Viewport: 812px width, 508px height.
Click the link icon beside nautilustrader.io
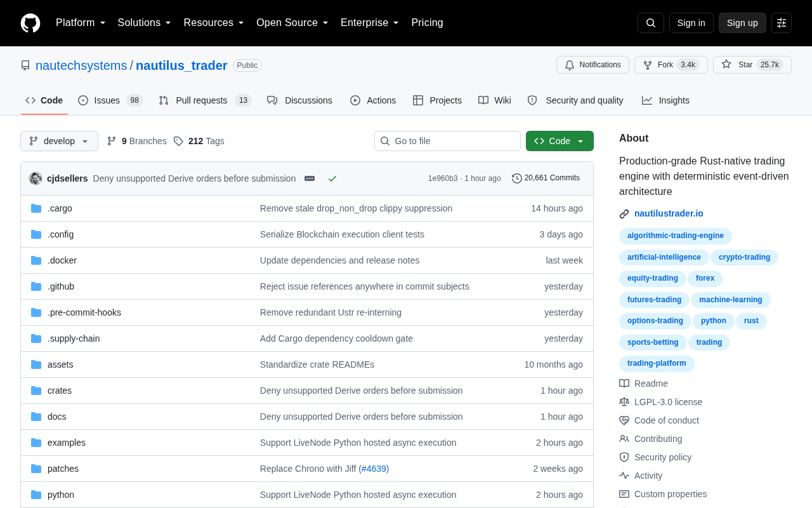point(624,214)
